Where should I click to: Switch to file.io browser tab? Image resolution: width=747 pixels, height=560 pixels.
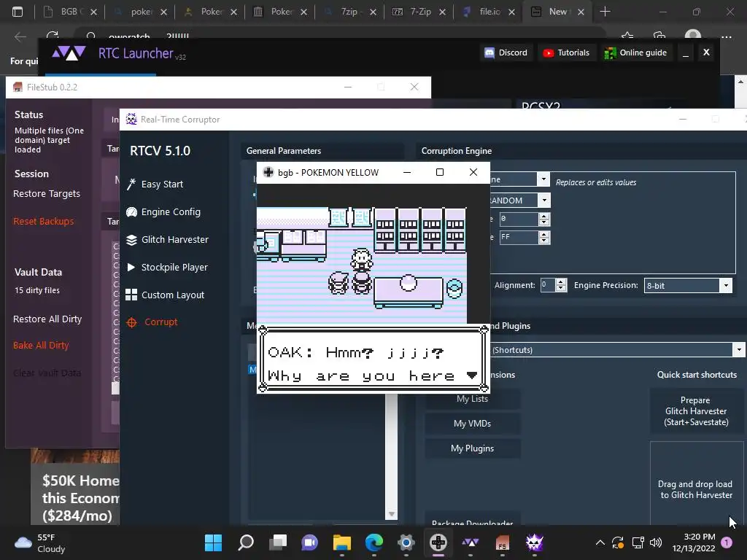coord(489,12)
